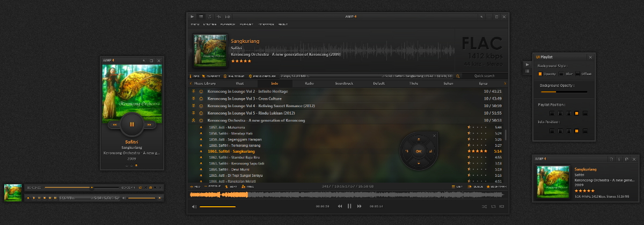Open the Playlist menu
The image size is (644, 225).
click(x=247, y=24)
